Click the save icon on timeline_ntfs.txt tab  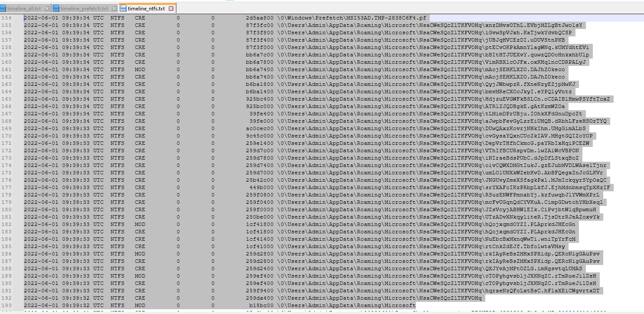pos(123,9)
